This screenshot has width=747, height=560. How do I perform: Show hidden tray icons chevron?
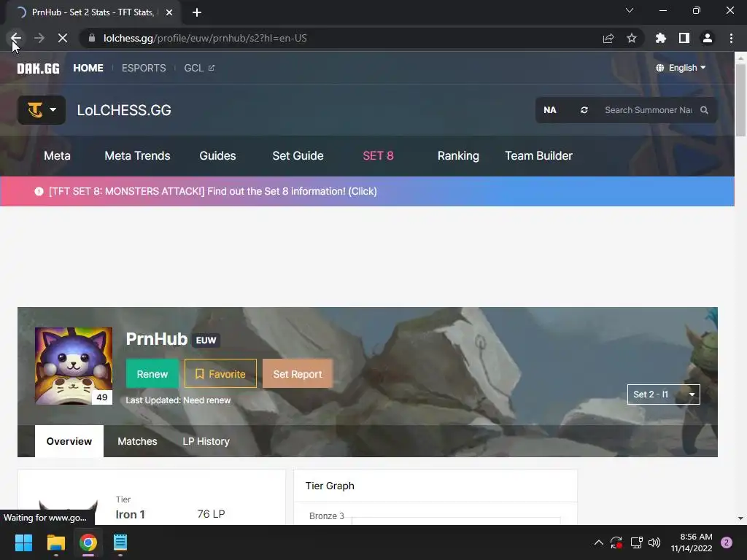tap(599, 542)
